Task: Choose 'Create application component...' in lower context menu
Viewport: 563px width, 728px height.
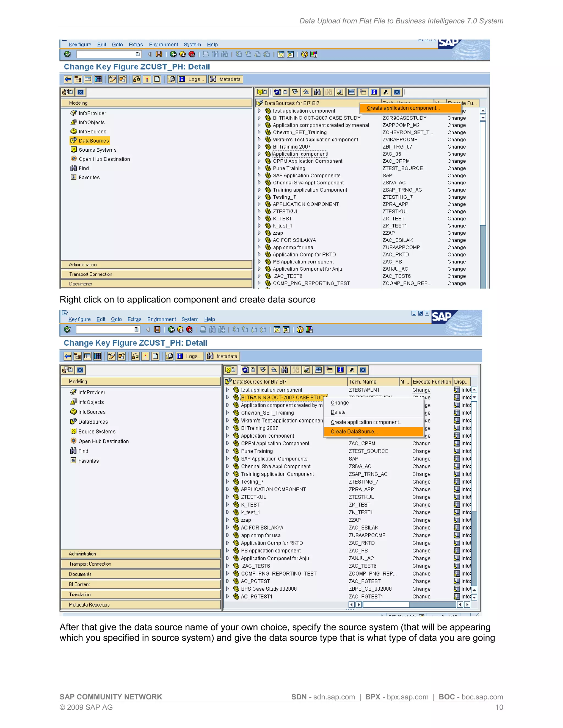Action: [x=366, y=422]
